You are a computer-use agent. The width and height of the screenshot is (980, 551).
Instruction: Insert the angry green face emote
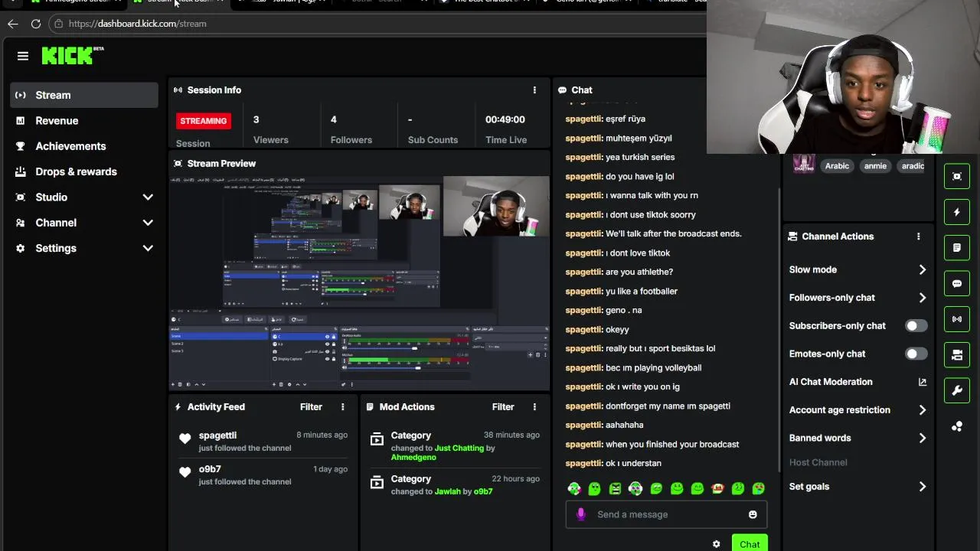tap(615, 488)
